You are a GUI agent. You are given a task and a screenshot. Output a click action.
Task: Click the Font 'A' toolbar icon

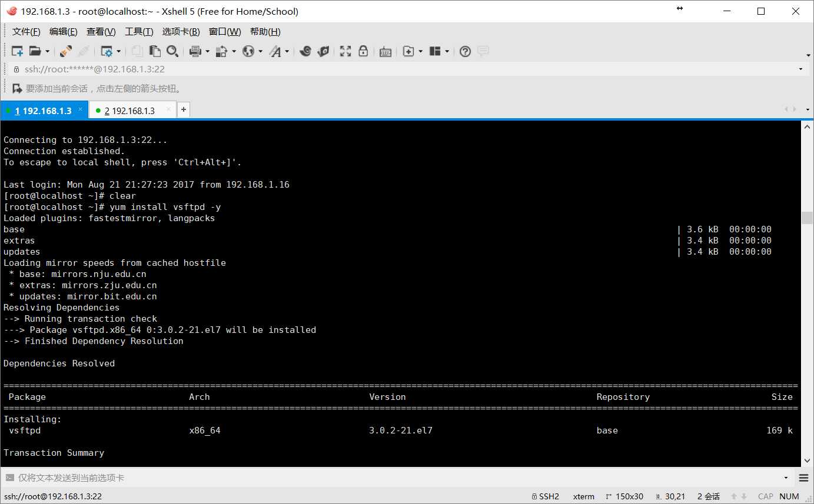point(275,51)
